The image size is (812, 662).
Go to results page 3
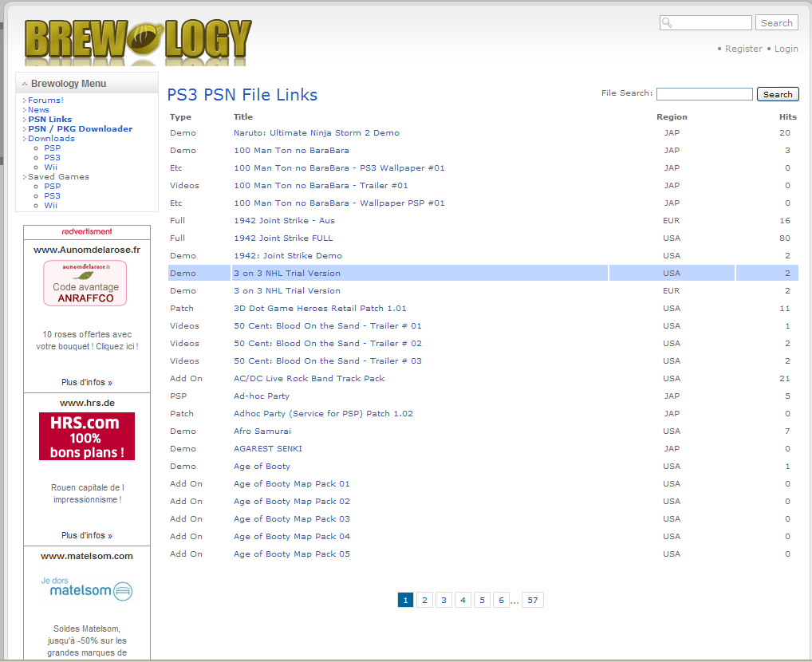click(443, 600)
